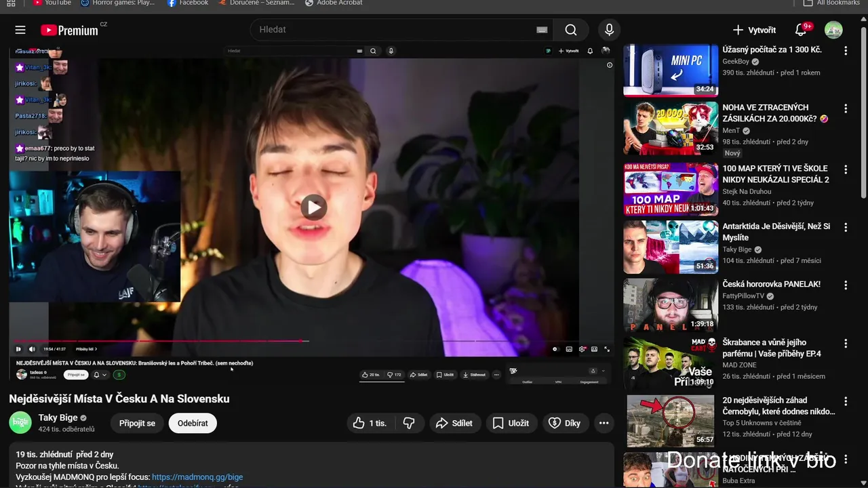Viewport: 868px width, 488px height.
Task: Like the video (1 tis.)
Action: (x=370, y=423)
